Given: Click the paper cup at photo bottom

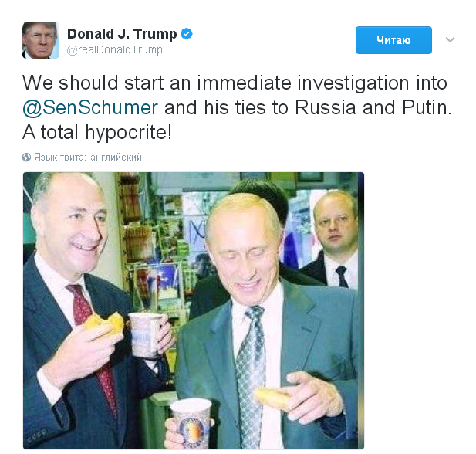Looking at the screenshot, I should coord(191,423).
